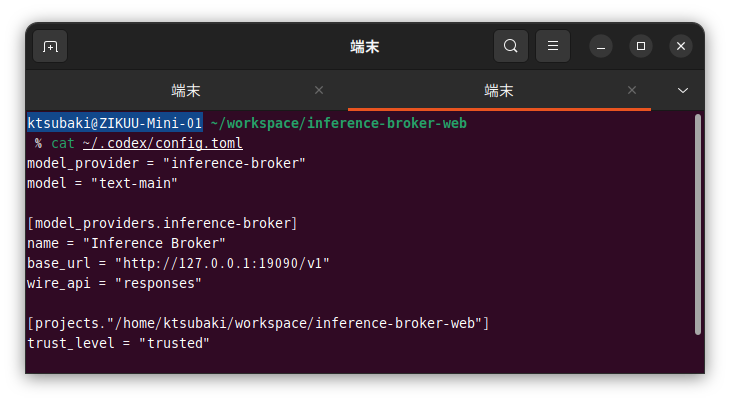Click the underlined ~/.codex/config.toml path
Image resolution: width=730 pixels, height=402 pixels.
point(162,143)
